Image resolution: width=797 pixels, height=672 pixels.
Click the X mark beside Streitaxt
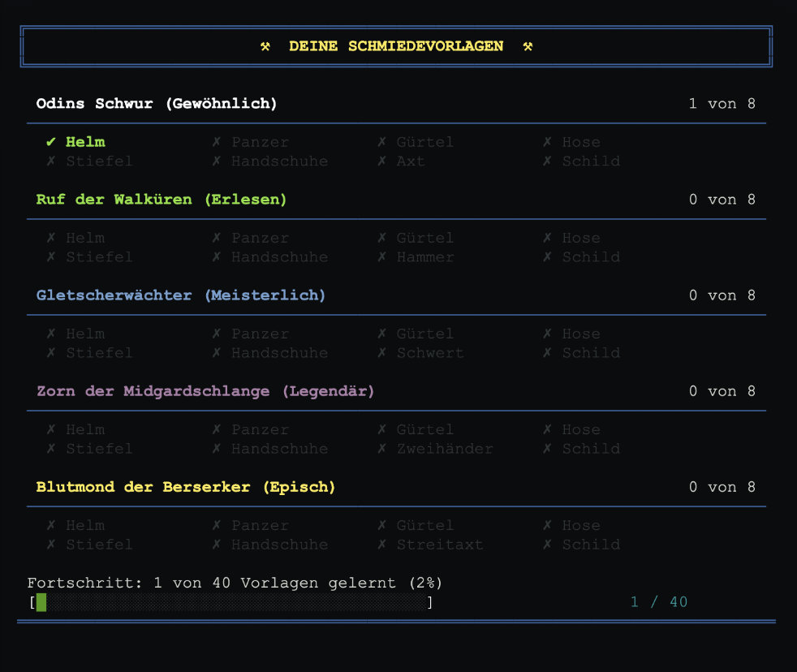(x=381, y=545)
